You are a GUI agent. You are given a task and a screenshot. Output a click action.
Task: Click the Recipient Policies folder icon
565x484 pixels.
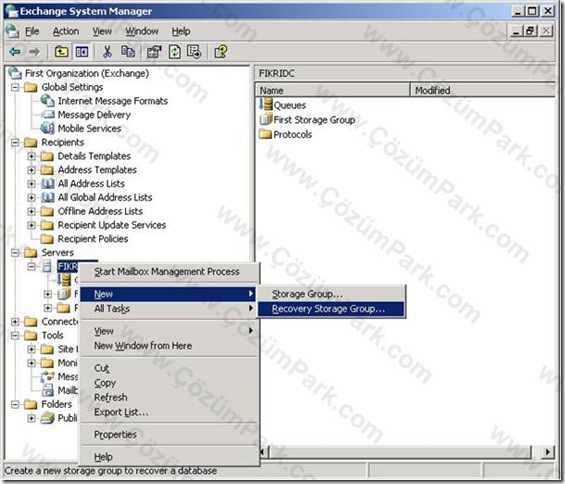pyautogui.click(x=47, y=239)
